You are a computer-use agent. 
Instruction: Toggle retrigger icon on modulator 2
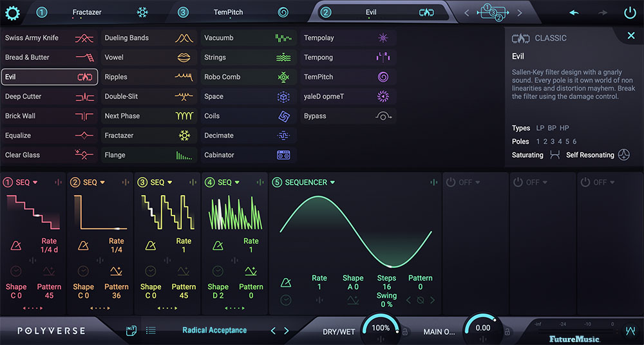(x=116, y=271)
